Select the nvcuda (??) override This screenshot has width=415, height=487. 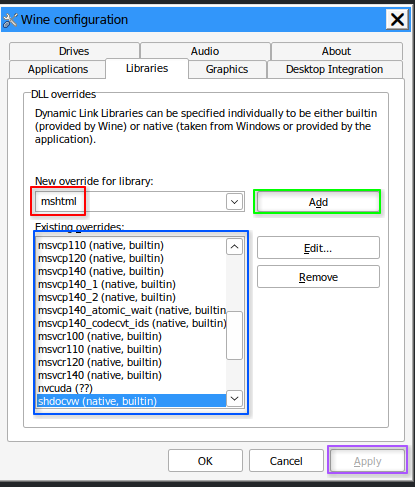[131, 388]
